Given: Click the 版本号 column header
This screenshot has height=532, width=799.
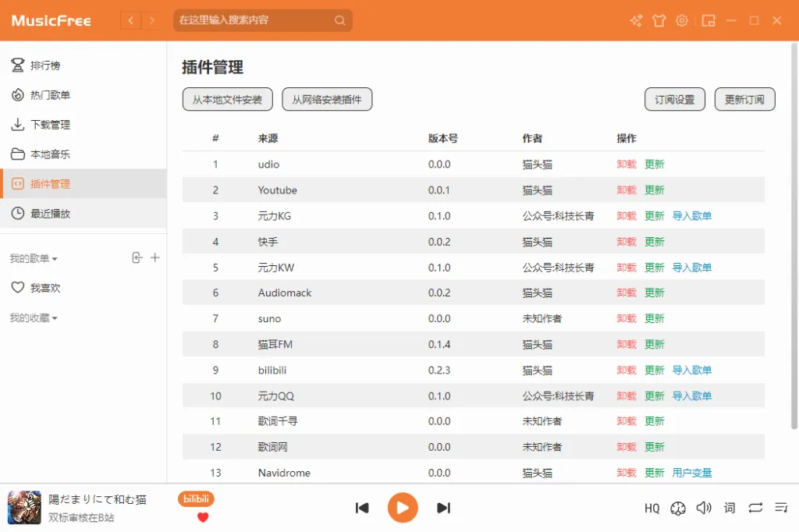Looking at the screenshot, I should pyautogui.click(x=443, y=138).
